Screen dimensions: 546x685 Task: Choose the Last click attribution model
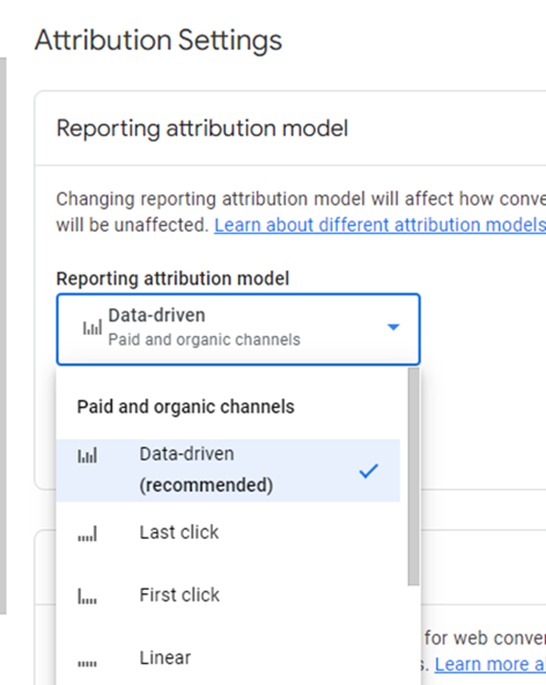(228, 533)
